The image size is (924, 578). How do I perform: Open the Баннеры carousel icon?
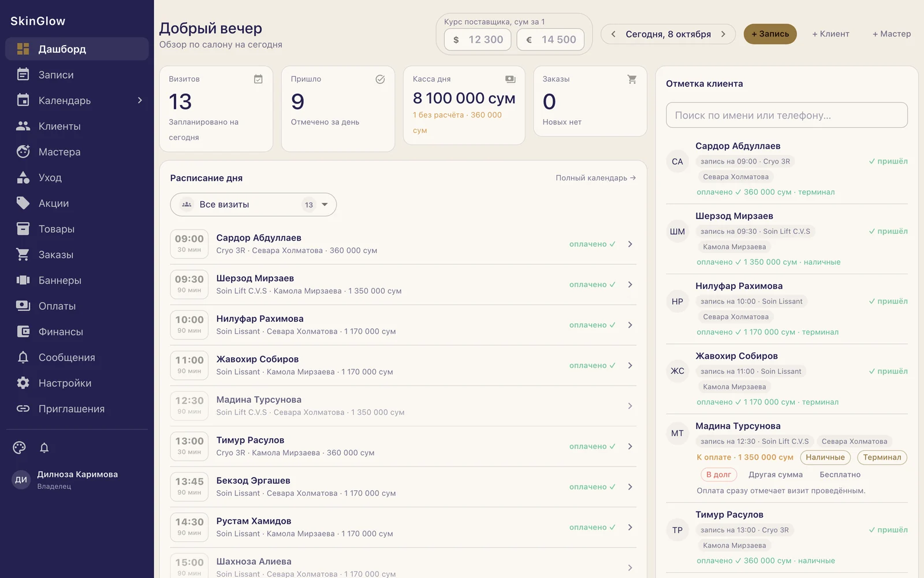(23, 280)
